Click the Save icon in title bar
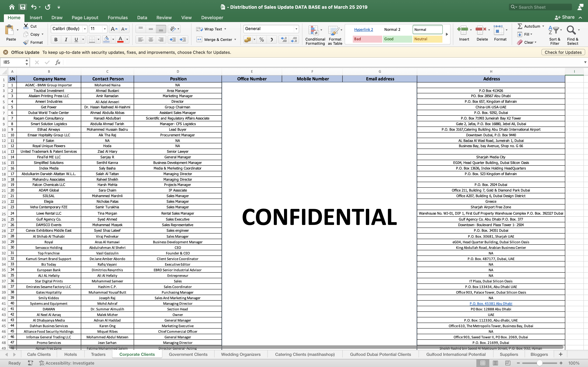Image resolution: width=588 pixels, height=367 pixels. pos(23,7)
